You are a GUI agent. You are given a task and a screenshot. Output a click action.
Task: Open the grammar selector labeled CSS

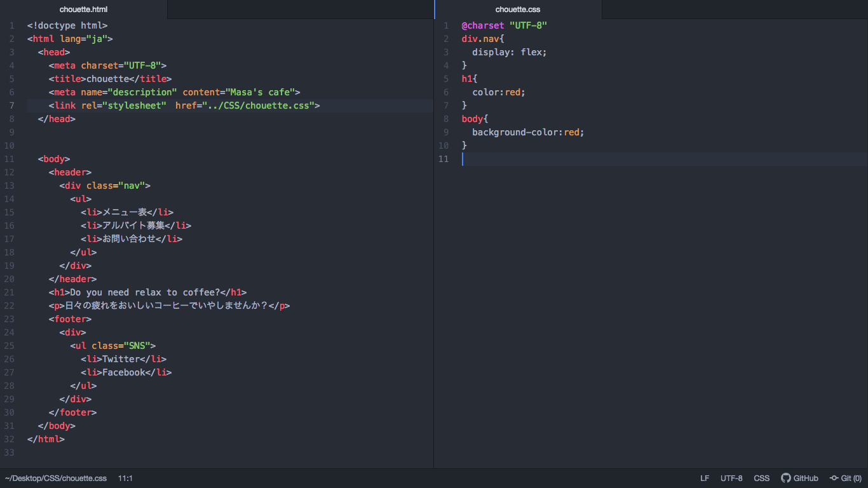tap(761, 478)
